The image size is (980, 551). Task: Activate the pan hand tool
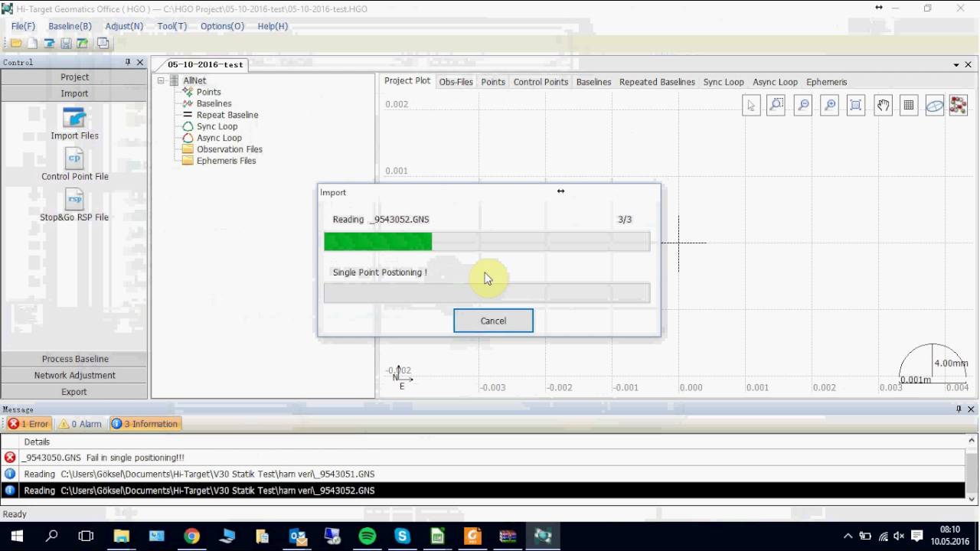pyautogui.click(x=883, y=106)
